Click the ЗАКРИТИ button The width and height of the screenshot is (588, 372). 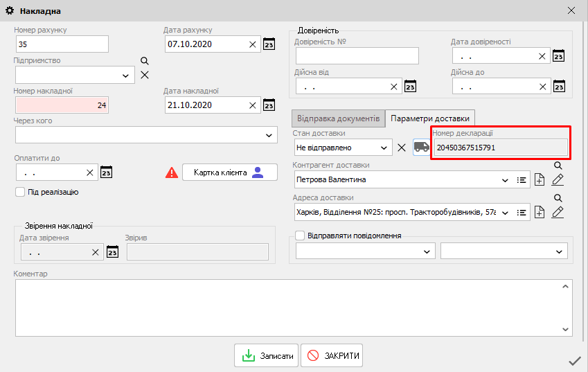pyautogui.click(x=332, y=356)
